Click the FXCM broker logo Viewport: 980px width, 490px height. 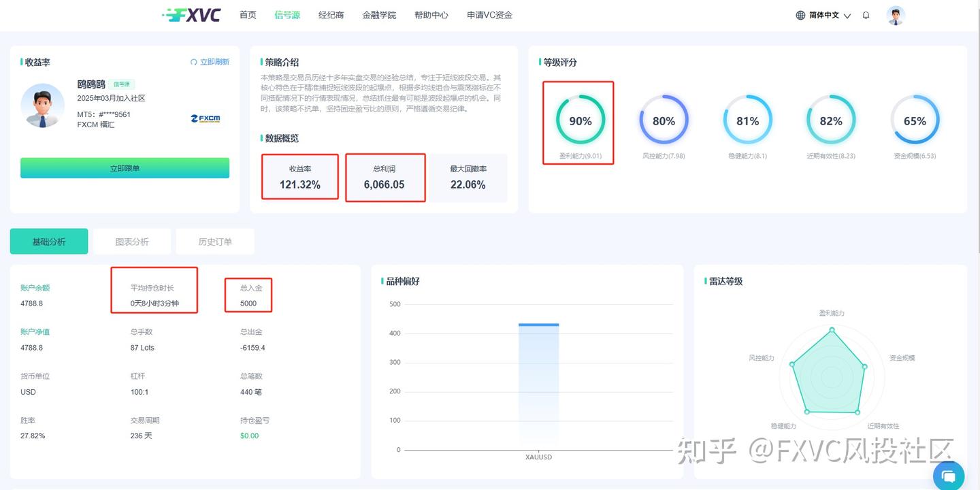pos(206,118)
